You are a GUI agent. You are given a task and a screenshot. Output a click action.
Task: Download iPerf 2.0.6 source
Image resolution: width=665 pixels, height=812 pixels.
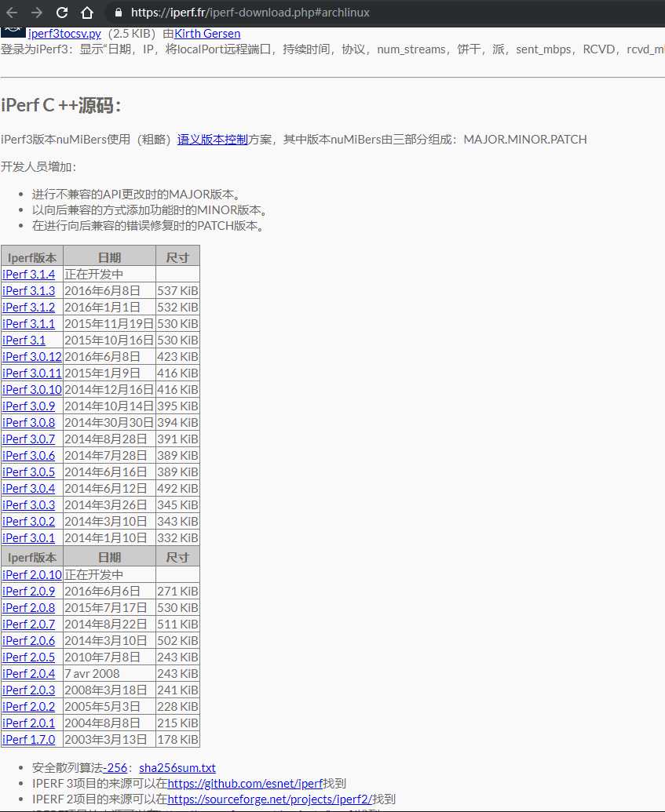(28, 641)
